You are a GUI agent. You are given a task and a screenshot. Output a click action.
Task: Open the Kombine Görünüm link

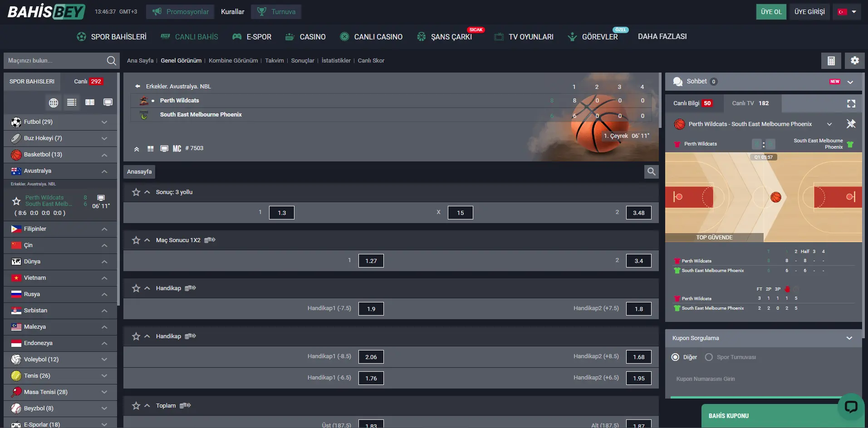click(233, 61)
